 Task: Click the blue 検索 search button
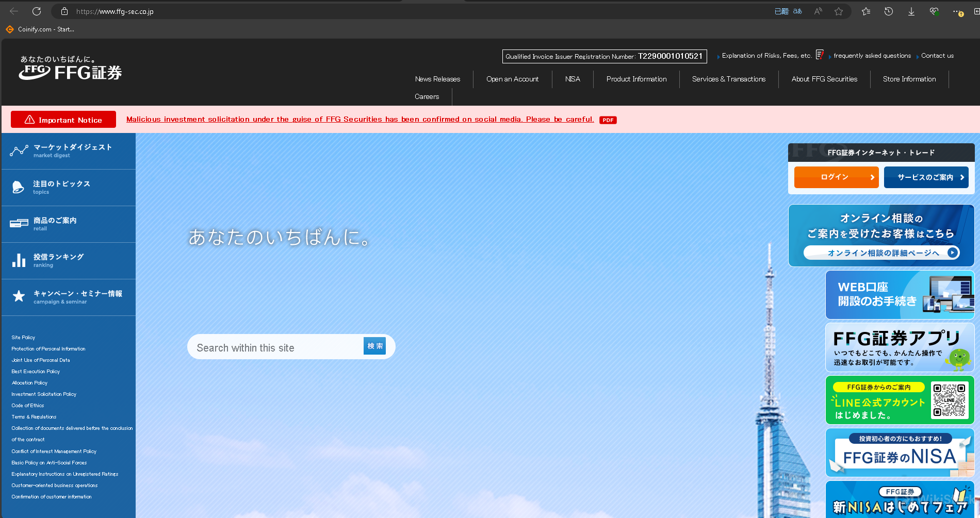coord(375,346)
